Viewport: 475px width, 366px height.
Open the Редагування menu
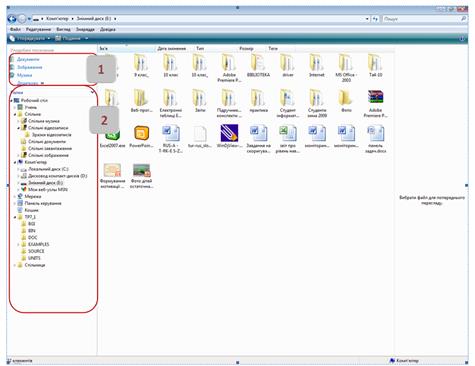pos(38,29)
